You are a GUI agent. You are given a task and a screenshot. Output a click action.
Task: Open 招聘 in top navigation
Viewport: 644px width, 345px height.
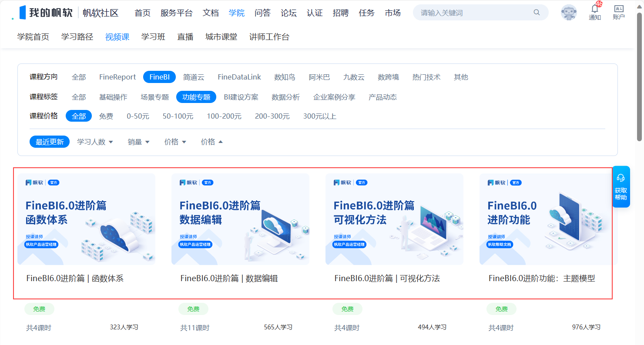pyautogui.click(x=340, y=13)
